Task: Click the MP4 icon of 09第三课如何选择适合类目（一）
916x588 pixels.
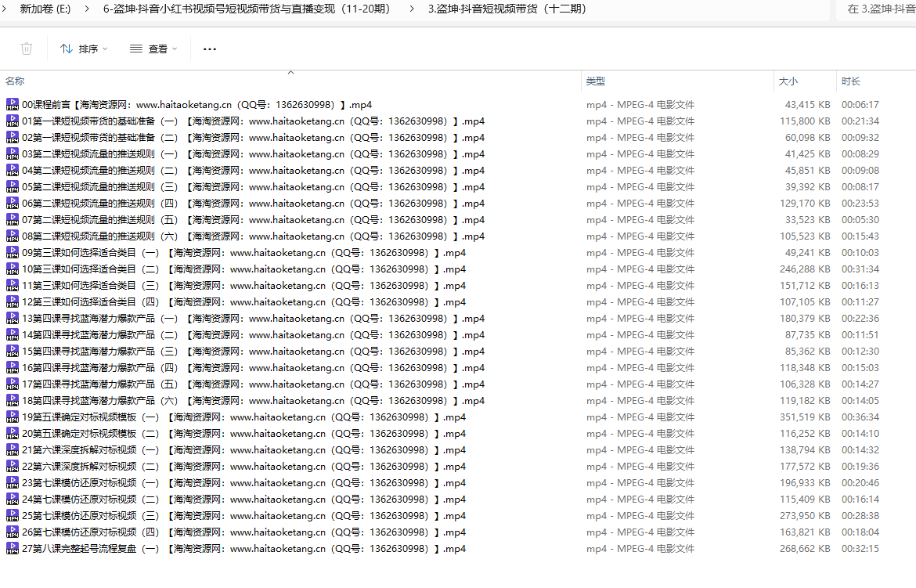Action: 12,252
